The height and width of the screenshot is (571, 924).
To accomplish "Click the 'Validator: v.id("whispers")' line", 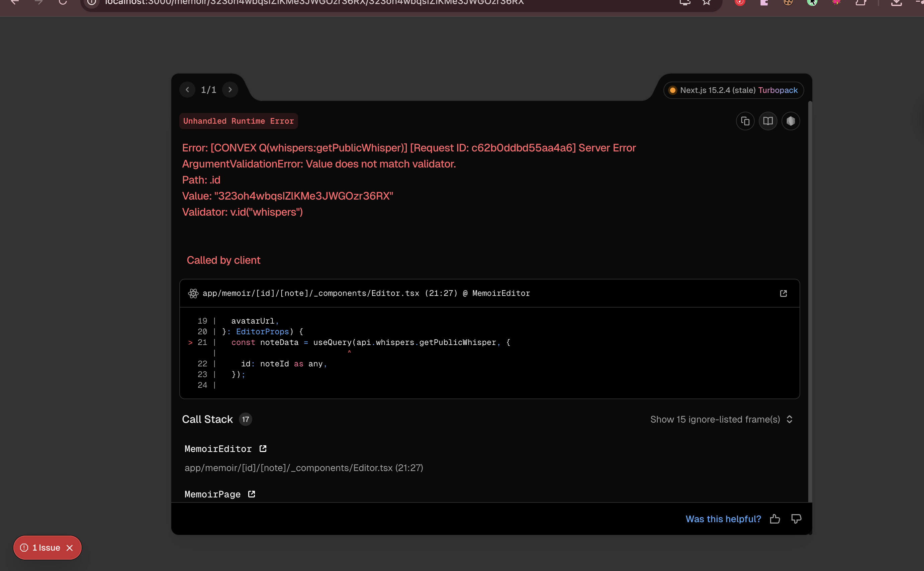I will pos(242,212).
